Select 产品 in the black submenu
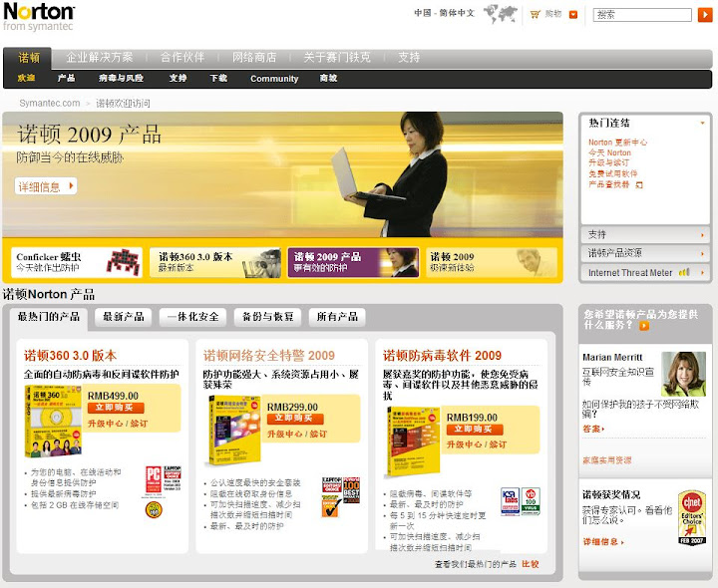718x588 pixels. [x=67, y=79]
